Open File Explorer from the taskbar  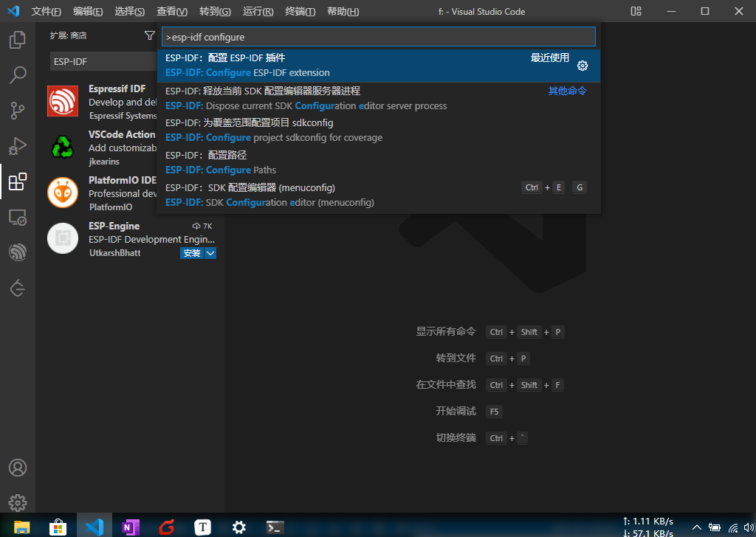point(21,527)
